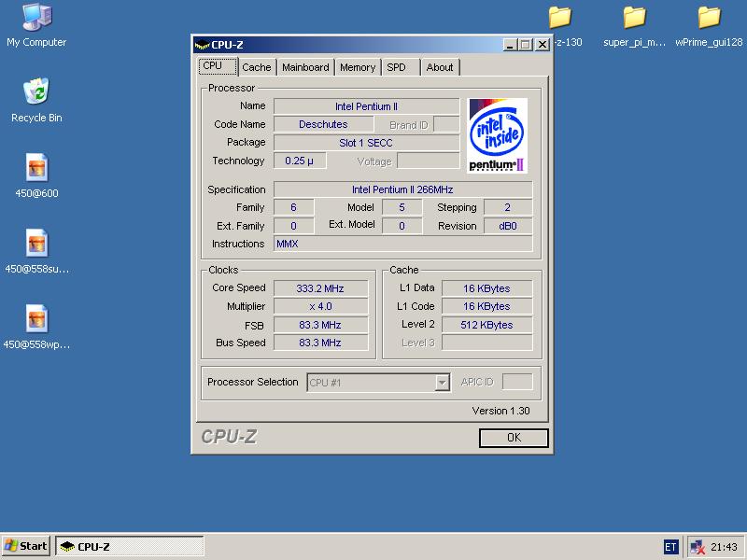Image resolution: width=747 pixels, height=560 pixels.
Task: Click the taskbar clock showing 21:43
Action: (725, 547)
